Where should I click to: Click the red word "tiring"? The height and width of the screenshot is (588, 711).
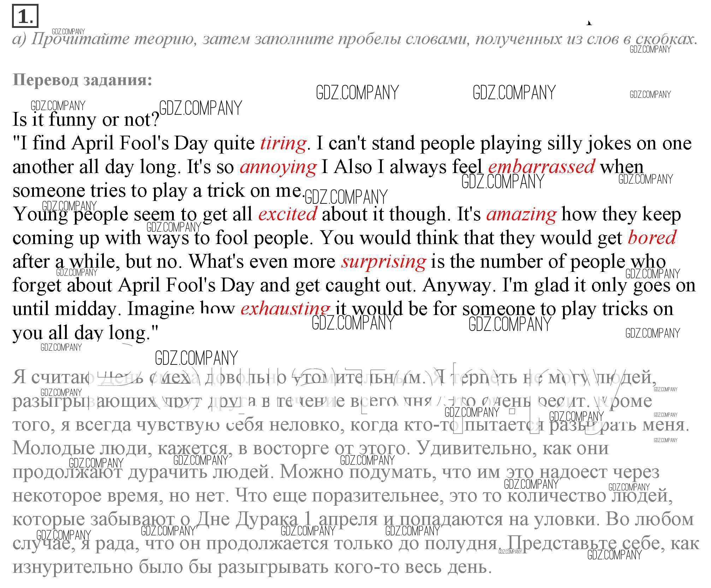(283, 143)
